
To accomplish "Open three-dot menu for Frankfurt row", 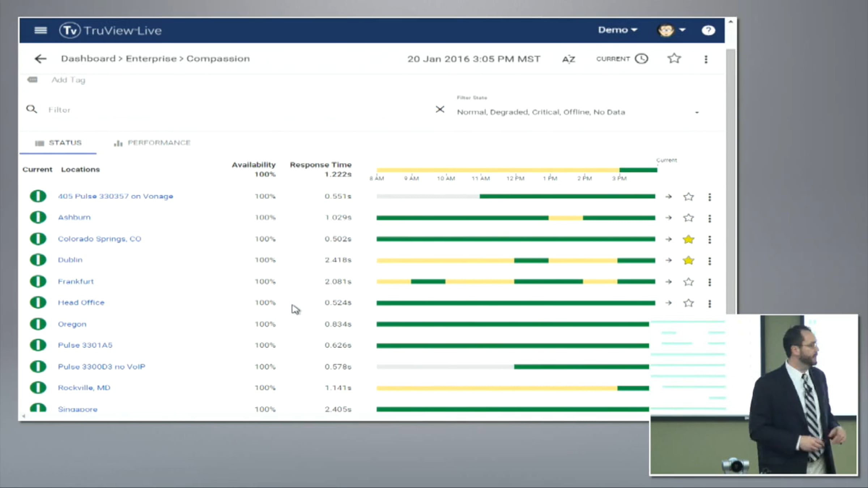I will [710, 282].
